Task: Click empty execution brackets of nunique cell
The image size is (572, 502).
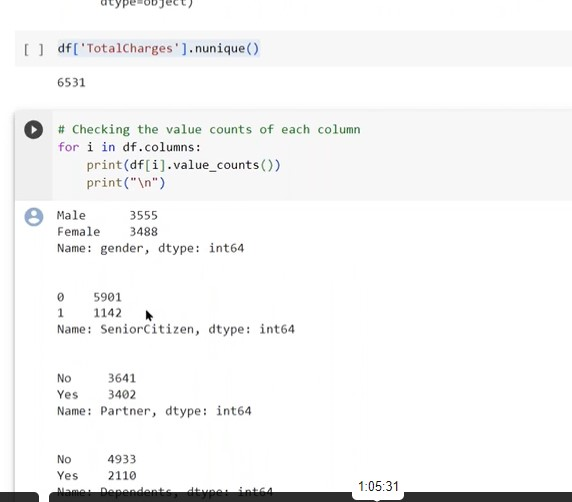Action: tap(34, 49)
